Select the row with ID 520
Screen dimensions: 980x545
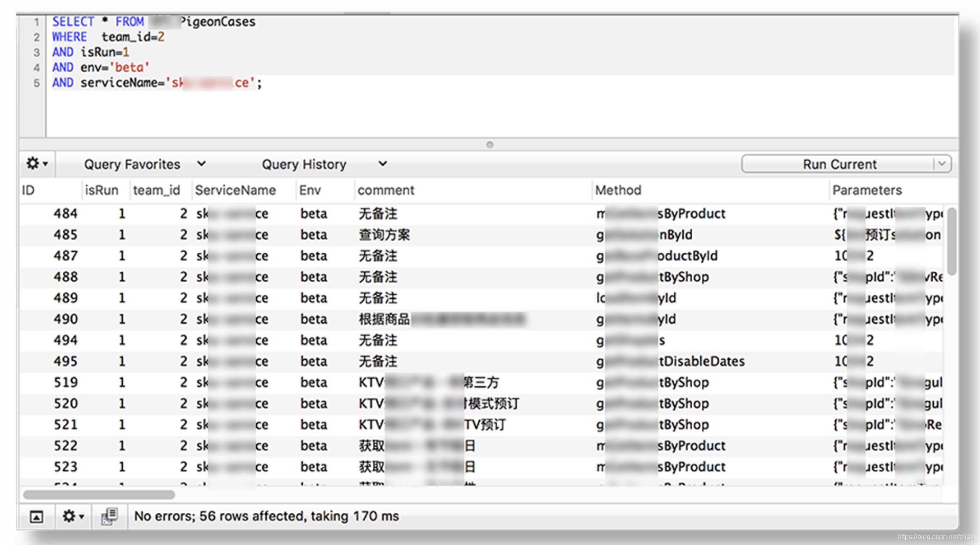point(481,403)
